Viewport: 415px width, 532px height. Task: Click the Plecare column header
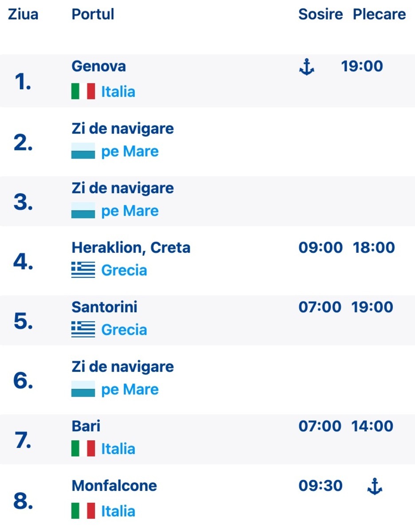pyautogui.click(x=380, y=14)
